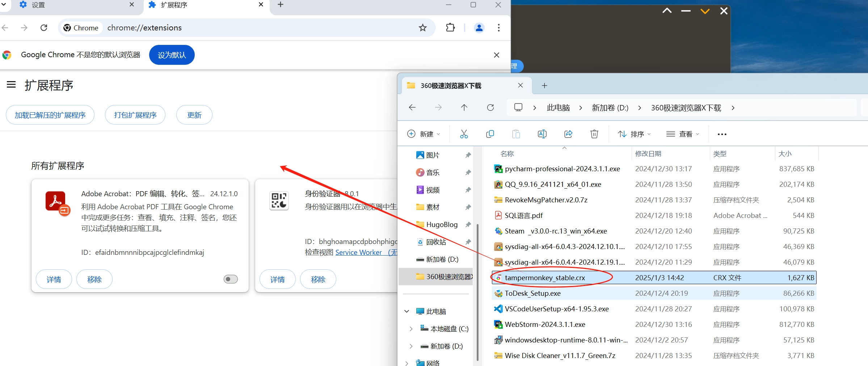Open 详情 for the 身份验证器 extension
Image resolution: width=868 pixels, height=366 pixels.
click(278, 279)
